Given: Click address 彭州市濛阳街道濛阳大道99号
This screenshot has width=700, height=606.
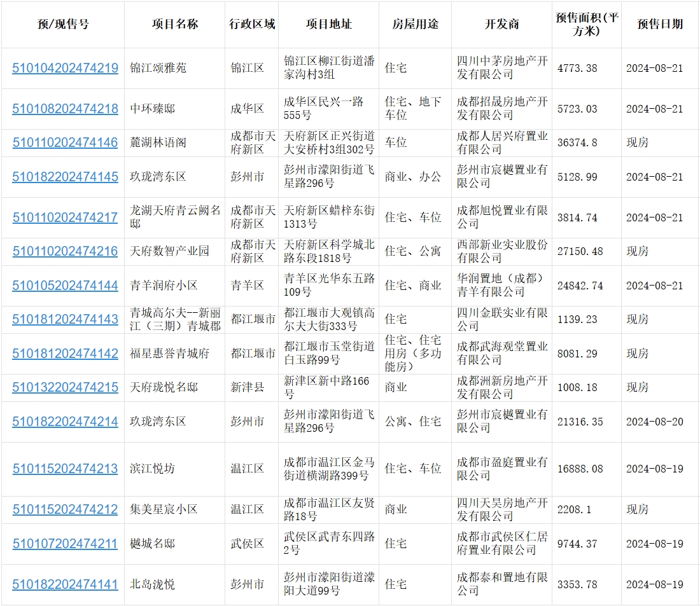Looking at the screenshot, I should point(329,584).
